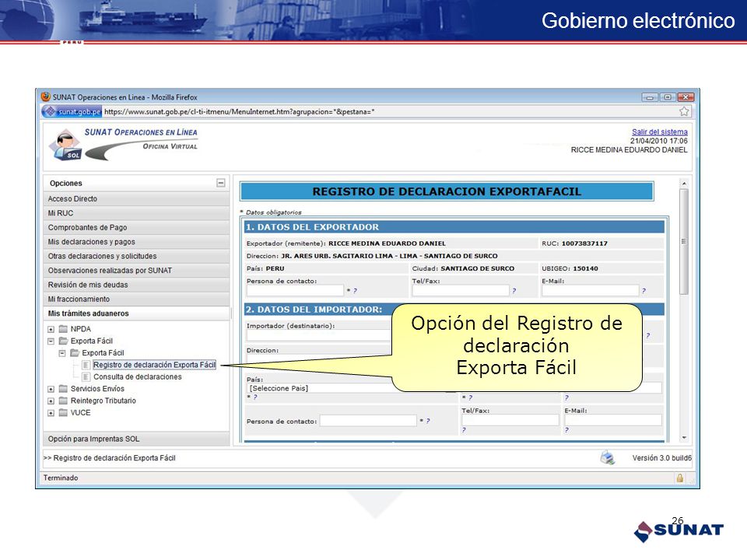Open Revisión de mis deudas section

pyautogui.click(x=136, y=285)
